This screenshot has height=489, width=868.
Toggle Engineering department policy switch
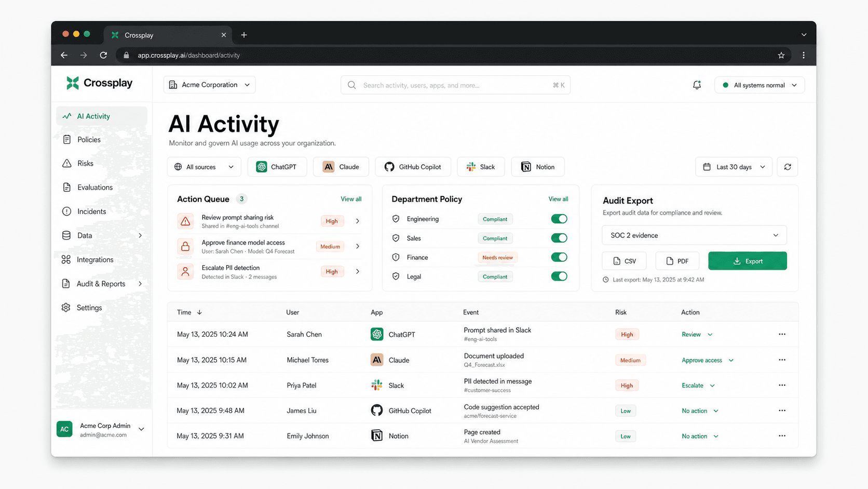point(559,219)
